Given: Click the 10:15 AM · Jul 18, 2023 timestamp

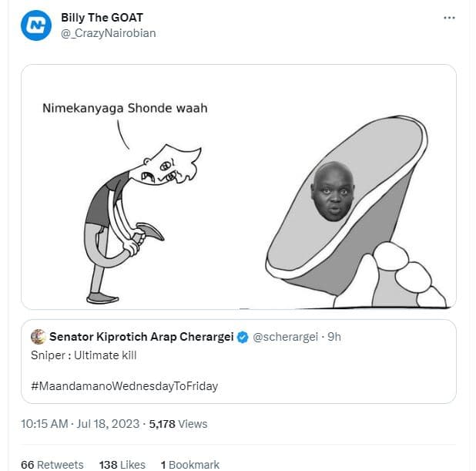Looking at the screenshot, I should coord(78,423).
